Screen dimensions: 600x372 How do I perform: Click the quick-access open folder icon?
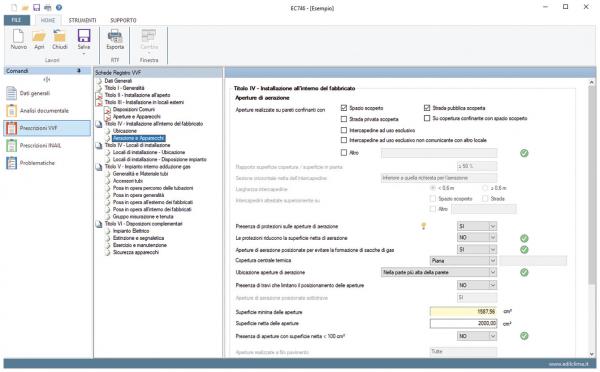coord(25,7)
